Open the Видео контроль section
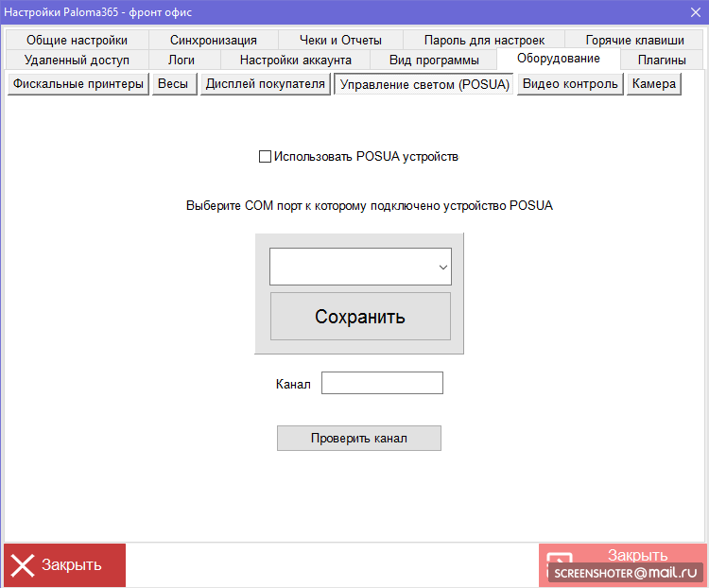 coord(570,84)
